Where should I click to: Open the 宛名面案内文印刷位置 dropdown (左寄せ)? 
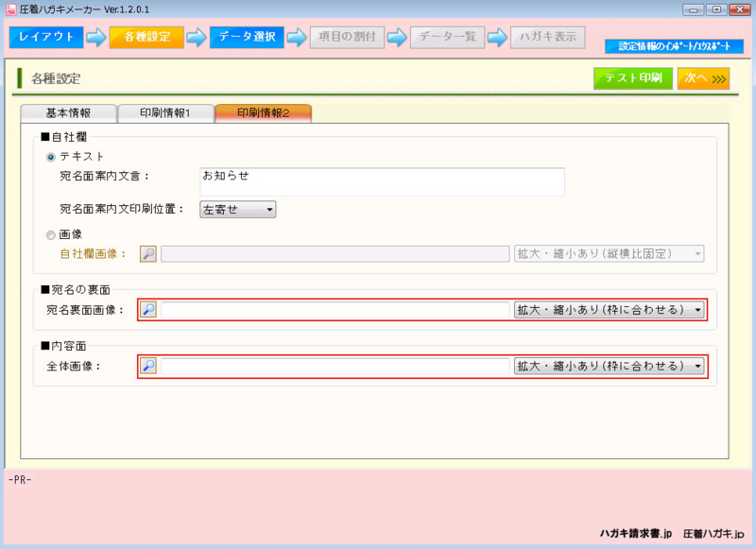click(x=238, y=210)
